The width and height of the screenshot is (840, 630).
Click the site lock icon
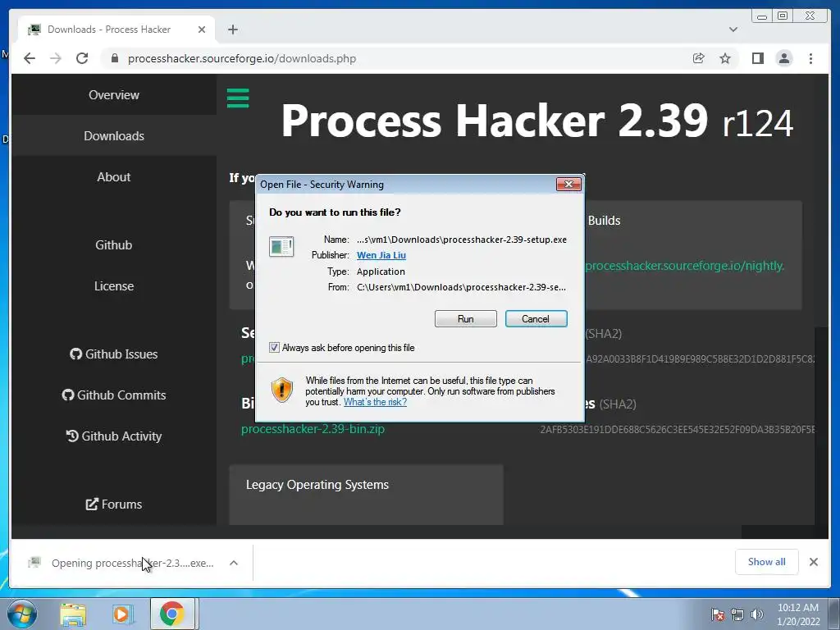tap(114, 58)
